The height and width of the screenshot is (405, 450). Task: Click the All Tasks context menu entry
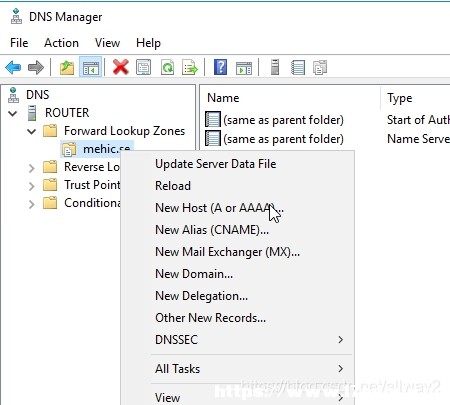pos(177,369)
